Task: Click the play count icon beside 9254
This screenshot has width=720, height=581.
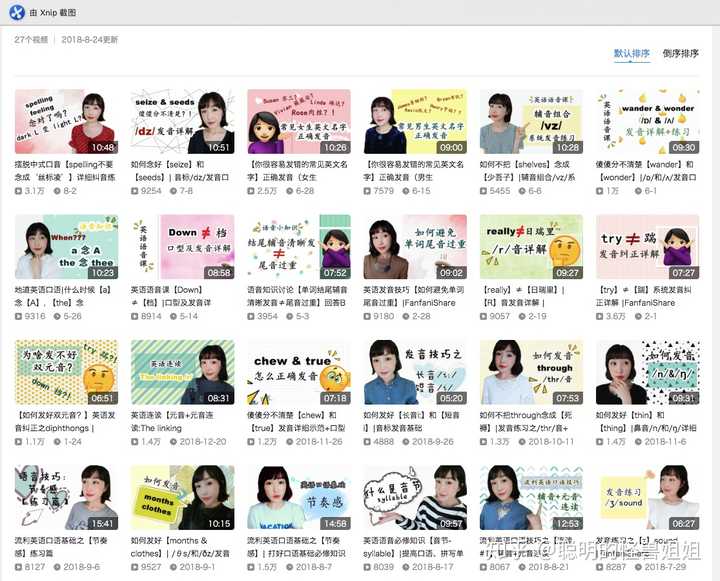Action: (135, 191)
